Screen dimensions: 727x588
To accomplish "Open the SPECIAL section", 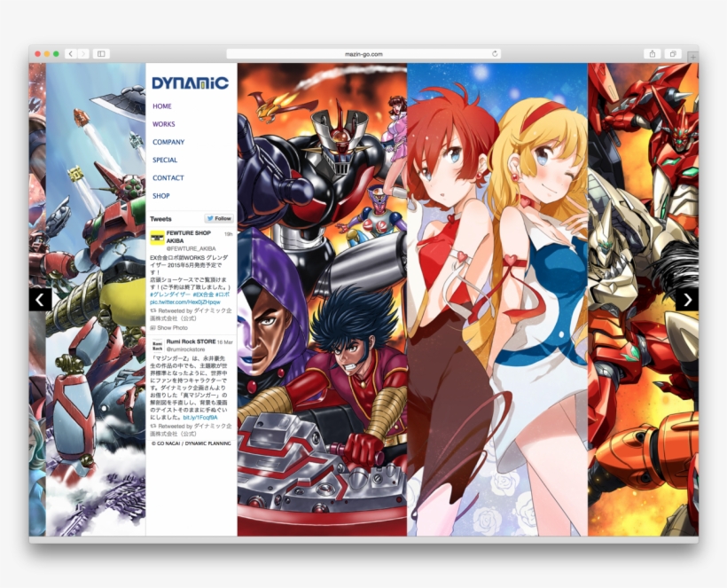I will [165, 161].
